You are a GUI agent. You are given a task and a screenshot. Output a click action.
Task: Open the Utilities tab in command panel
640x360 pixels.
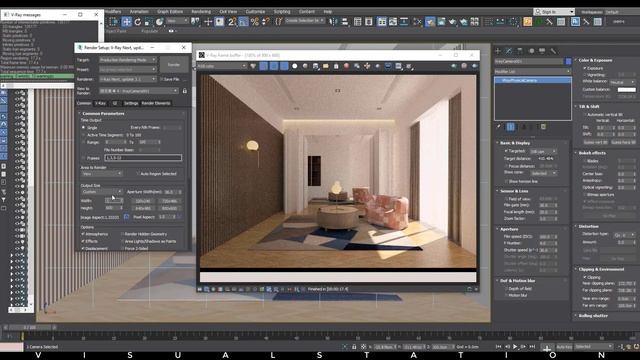pos(553,51)
